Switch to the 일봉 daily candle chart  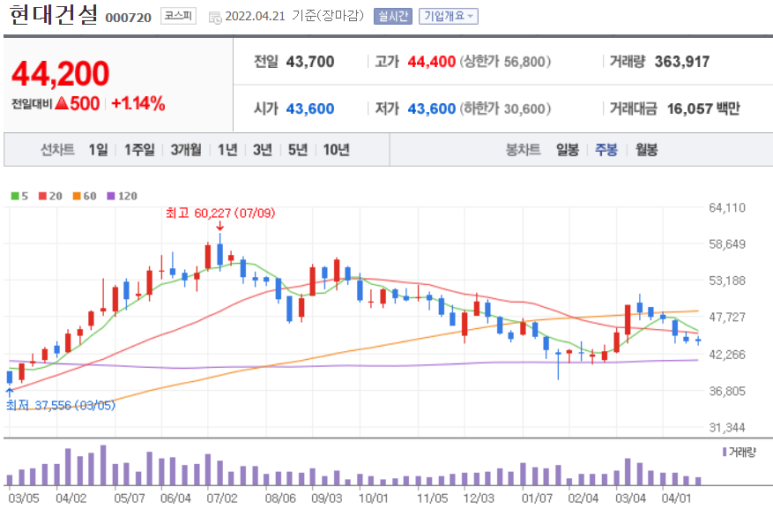(x=567, y=150)
